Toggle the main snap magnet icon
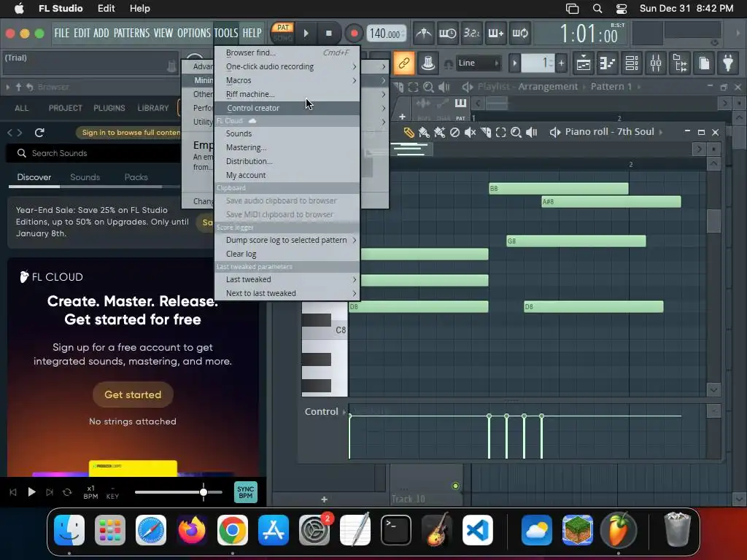Viewport: 747px width, 560px height. 449,64
